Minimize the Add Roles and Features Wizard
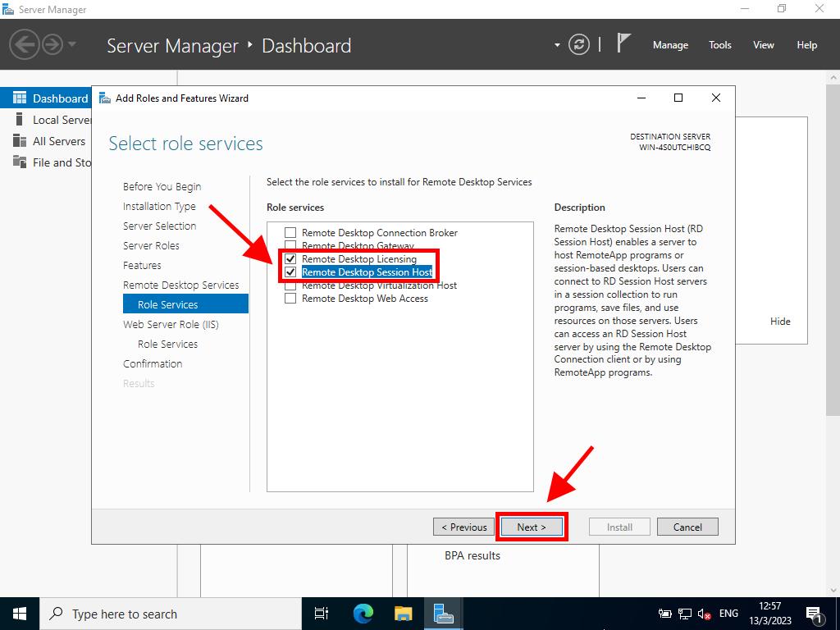Viewport: 840px width, 630px height. (x=641, y=98)
